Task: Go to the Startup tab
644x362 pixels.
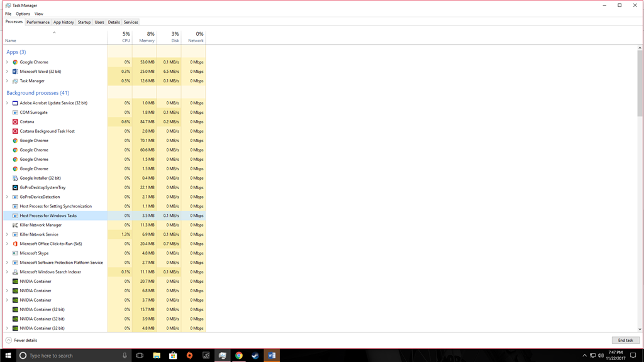Action: coord(84,22)
